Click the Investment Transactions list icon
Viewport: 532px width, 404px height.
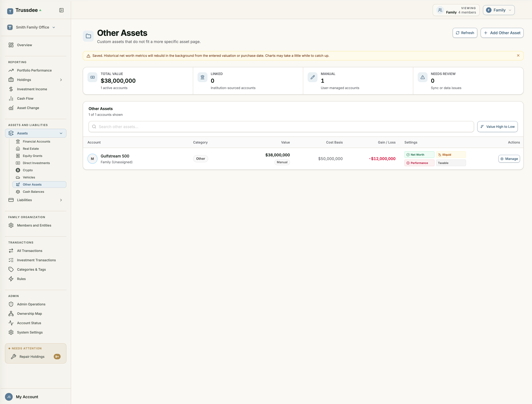click(11, 260)
